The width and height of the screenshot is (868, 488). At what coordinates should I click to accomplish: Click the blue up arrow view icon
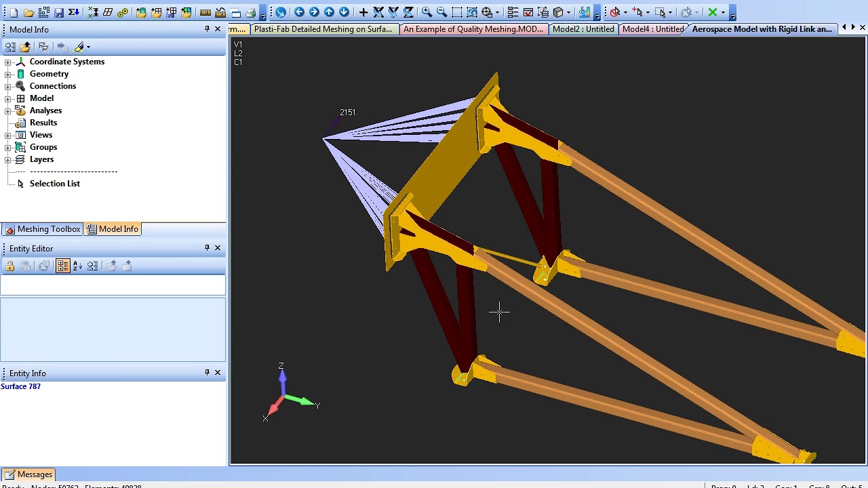point(329,12)
